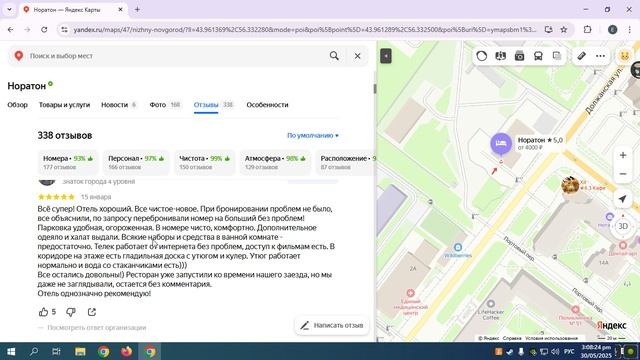This screenshot has width=640, height=360.
Task: Bookmark this page with star icon
Action: 564,30
